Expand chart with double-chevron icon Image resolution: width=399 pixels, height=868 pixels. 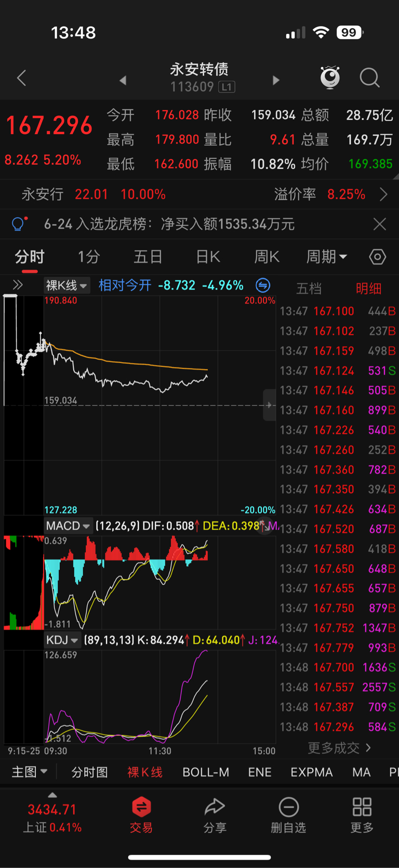18,285
